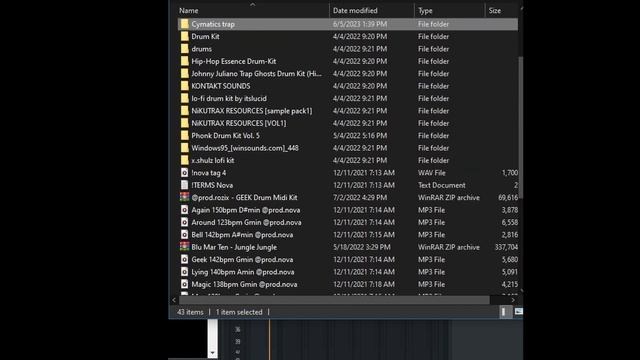Click the '5/4/2022 5:16 PM' date cell
640x360 pixels.
pyautogui.click(x=360, y=136)
